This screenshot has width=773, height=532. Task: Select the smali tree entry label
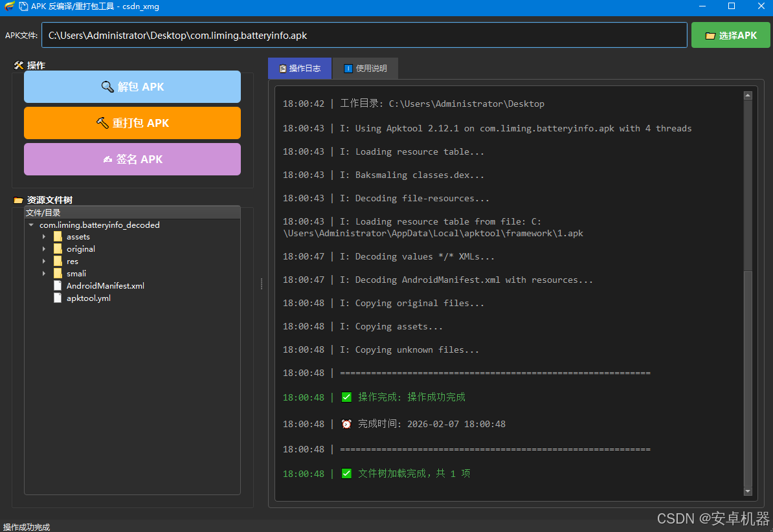76,274
